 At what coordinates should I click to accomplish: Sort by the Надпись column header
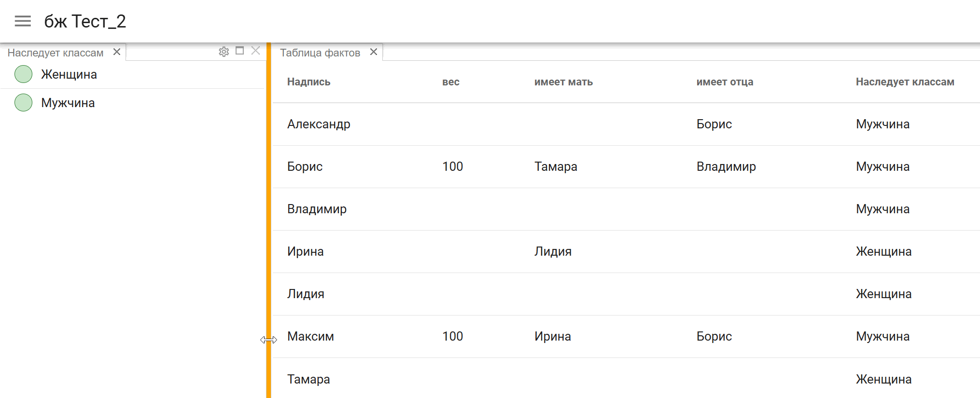pos(308,82)
